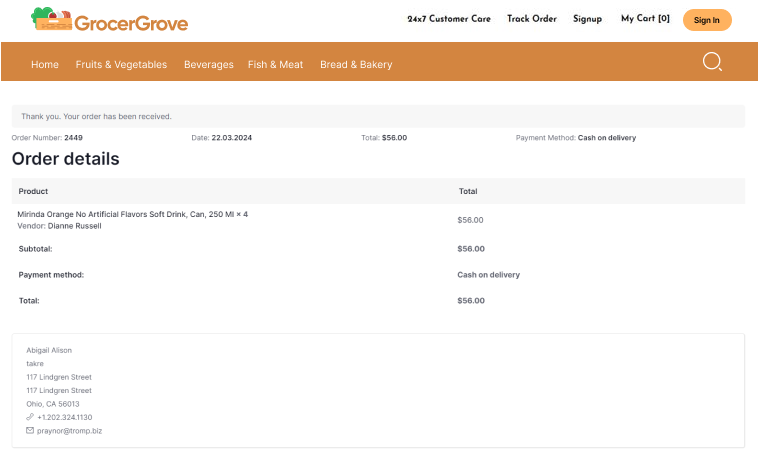Select Beverages from the navigation bar
This screenshot has height=473, width=758.
pos(208,64)
